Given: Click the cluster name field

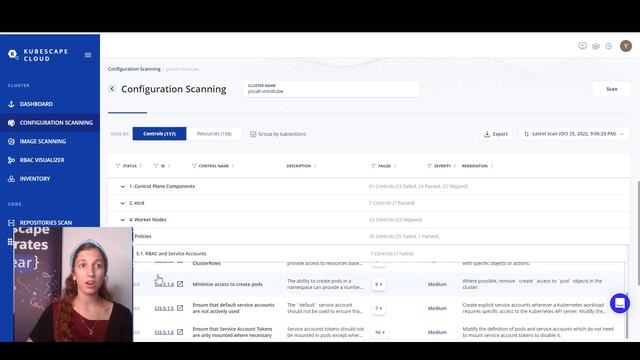Looking at the screenshot, I should [x=331, y=89].
